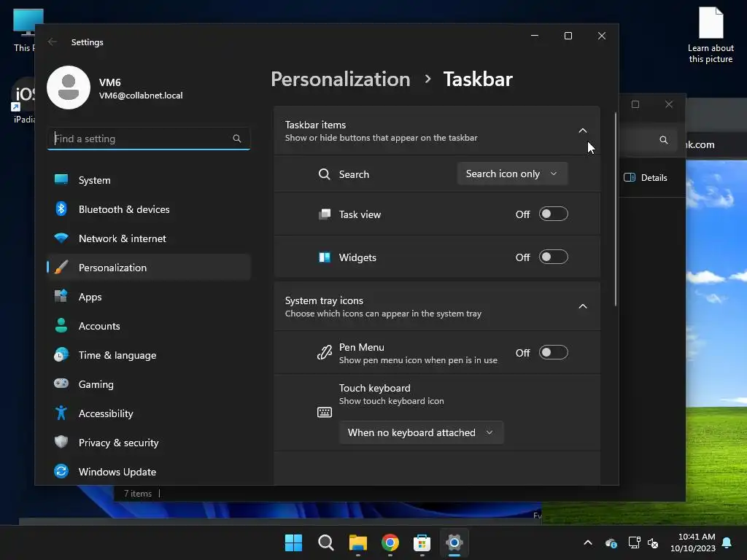Click search icon in background Explorer window
The height and width of the screenshot is (560, 747).
click(663, 139)
